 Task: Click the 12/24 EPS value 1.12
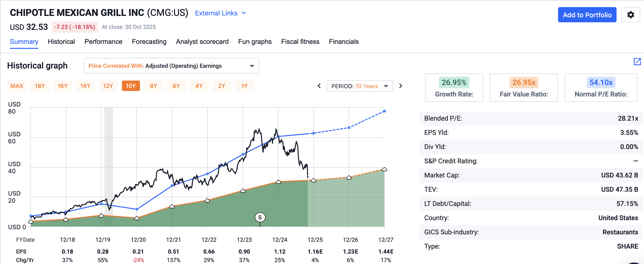(280, 252)
